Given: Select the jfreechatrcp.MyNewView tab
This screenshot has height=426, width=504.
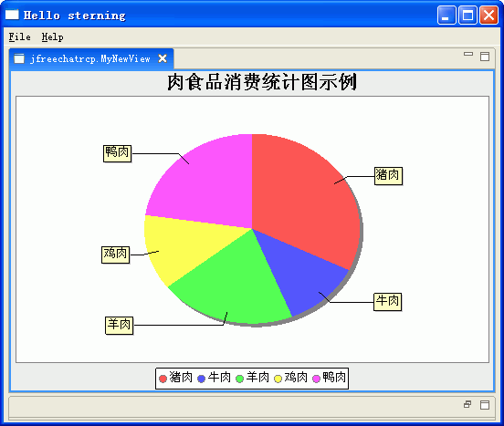Looking at the screenshot, I should pyautogui.click(x=90, y=58).
